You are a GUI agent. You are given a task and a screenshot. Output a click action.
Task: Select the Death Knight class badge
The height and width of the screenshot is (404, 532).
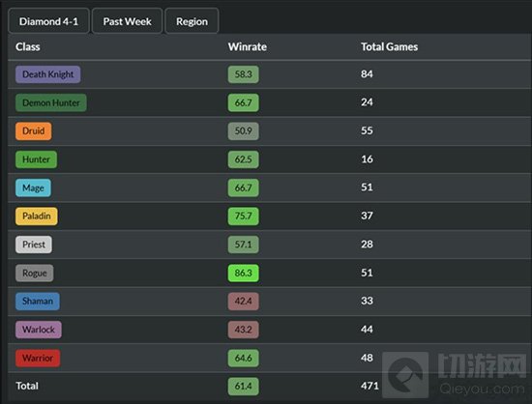coord(47,74)
